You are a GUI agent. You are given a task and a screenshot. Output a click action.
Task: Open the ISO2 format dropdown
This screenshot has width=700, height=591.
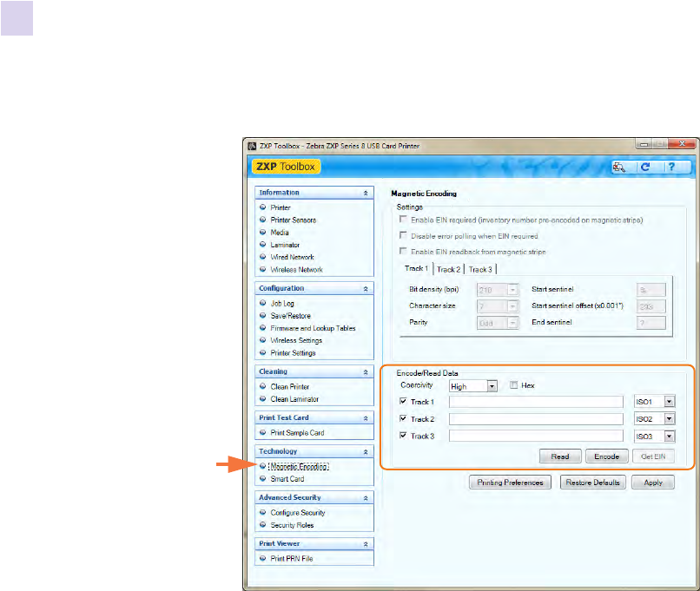point(670,419)
